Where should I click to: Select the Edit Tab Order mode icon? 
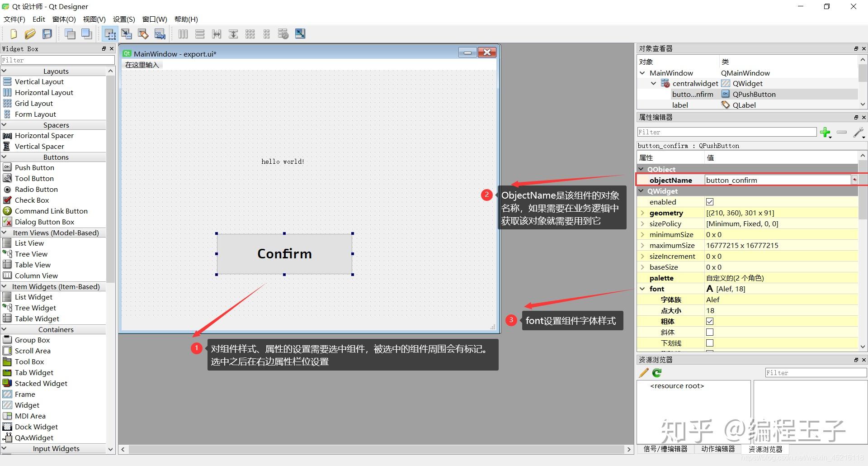coord(159,33)
